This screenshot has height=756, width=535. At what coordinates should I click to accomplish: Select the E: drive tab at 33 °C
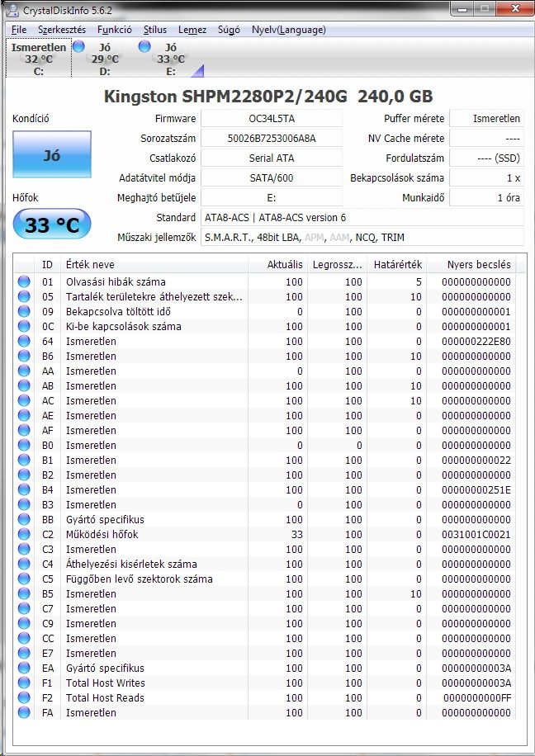171,59
